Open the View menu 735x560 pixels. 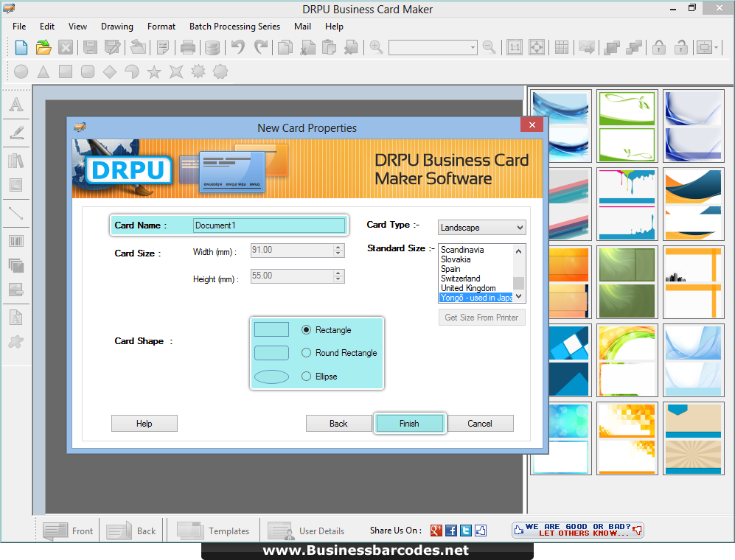point(77,27)
